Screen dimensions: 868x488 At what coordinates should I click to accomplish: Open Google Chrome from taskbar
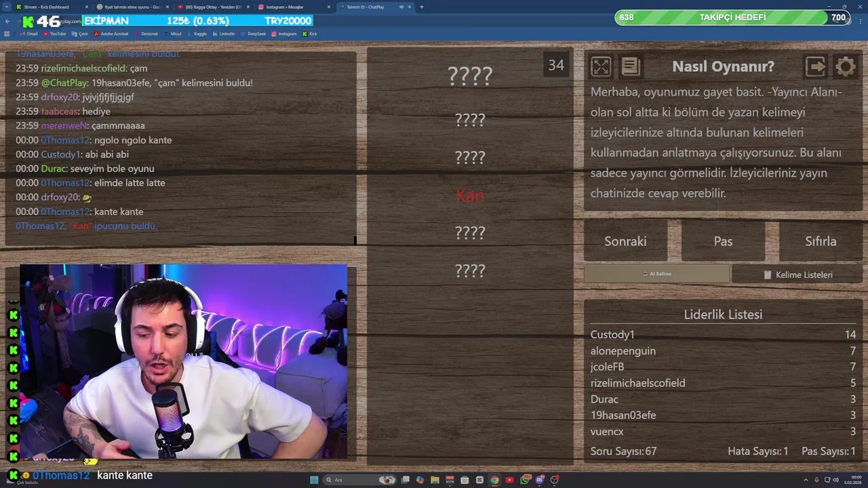tap(494, 480)
